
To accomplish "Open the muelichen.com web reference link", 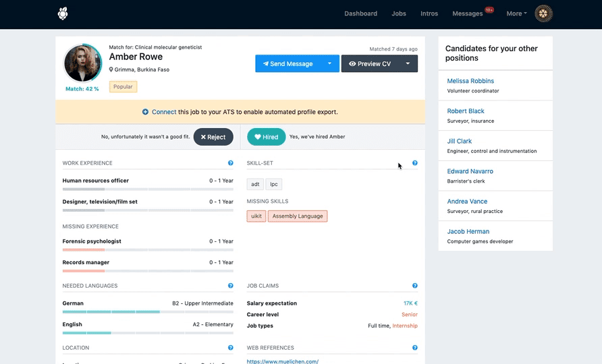I will [283, 361].
